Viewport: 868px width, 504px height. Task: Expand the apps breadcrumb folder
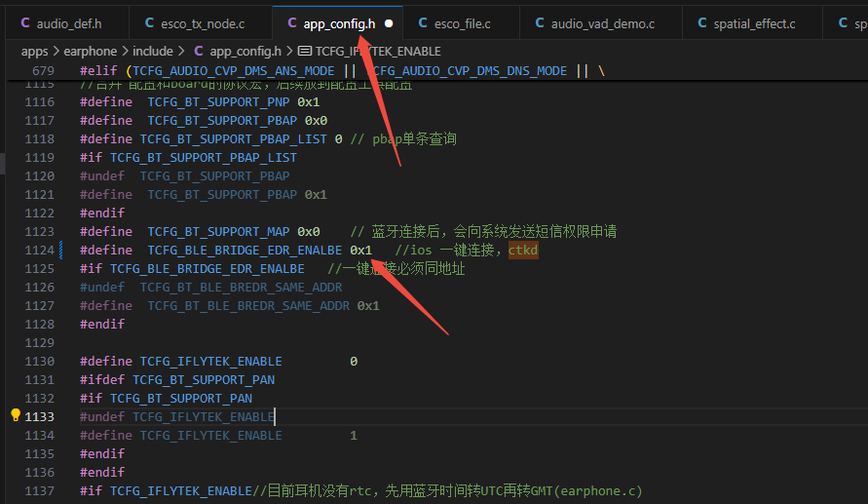(x=34, y=52)
